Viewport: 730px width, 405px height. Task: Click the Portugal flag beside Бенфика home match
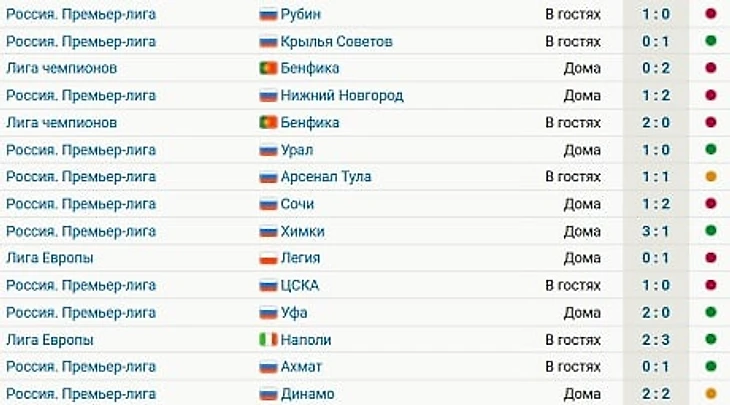coord(268,68)
